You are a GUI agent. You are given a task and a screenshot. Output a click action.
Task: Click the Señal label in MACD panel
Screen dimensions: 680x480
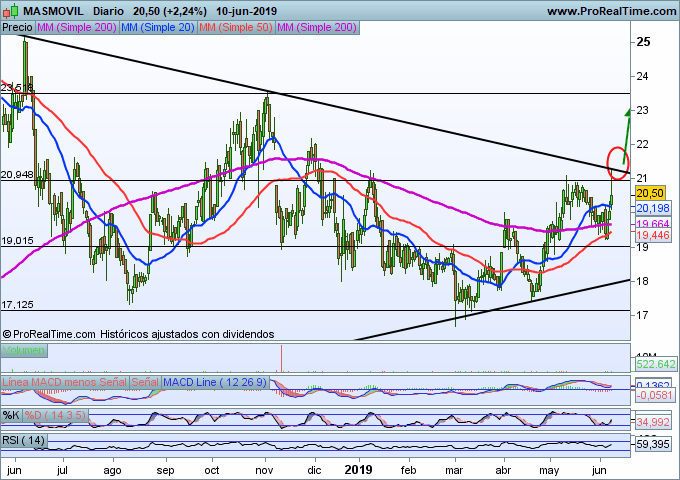coord(145,382)
